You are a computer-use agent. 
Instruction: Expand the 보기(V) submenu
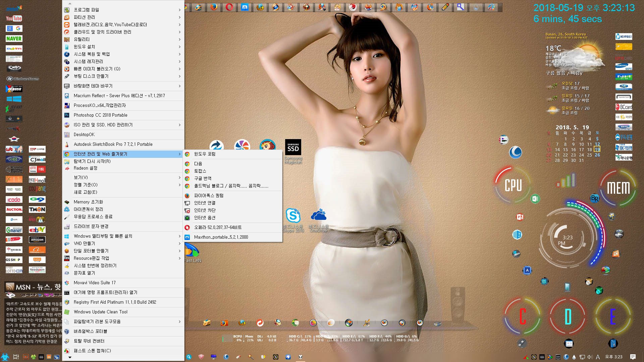pos(123,177)
